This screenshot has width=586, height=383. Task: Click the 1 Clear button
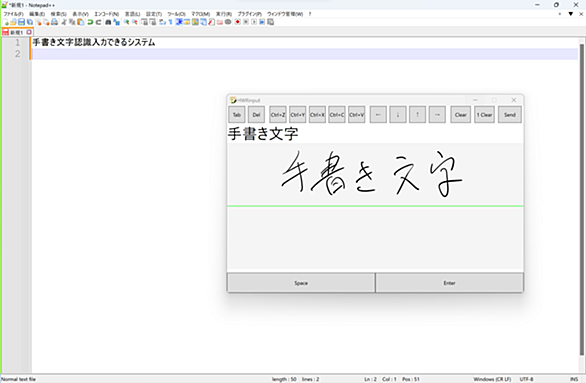pos(484,115)
